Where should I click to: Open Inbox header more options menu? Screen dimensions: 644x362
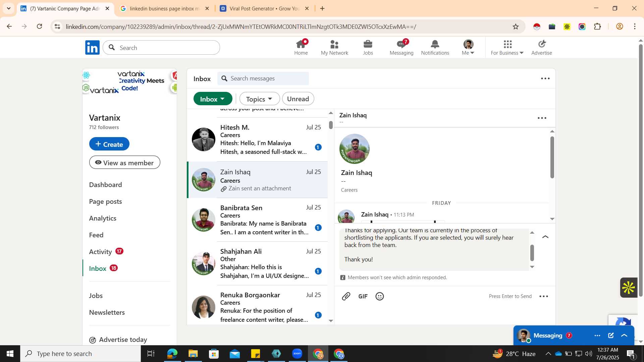tap(545, 78)
